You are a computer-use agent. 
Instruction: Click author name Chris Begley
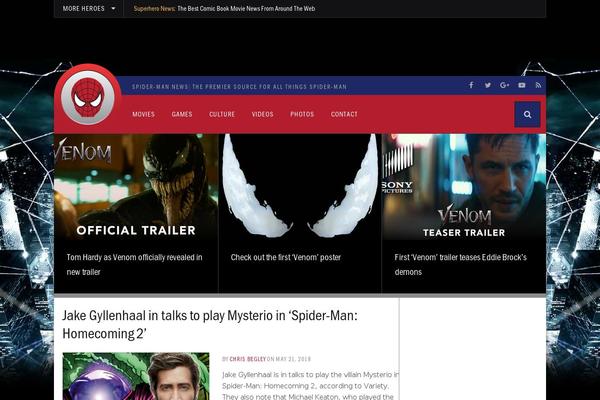click(247, 359)
